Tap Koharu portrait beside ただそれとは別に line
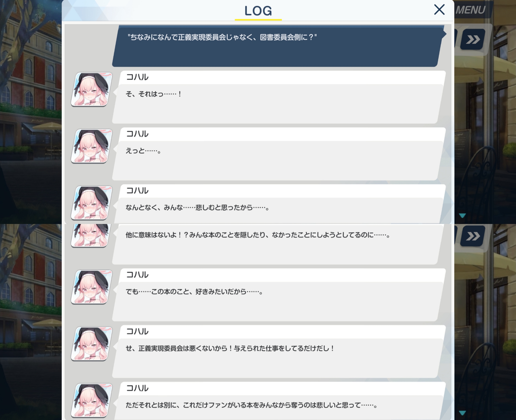This screenshot has height=420, width=516. click(91, 400)
